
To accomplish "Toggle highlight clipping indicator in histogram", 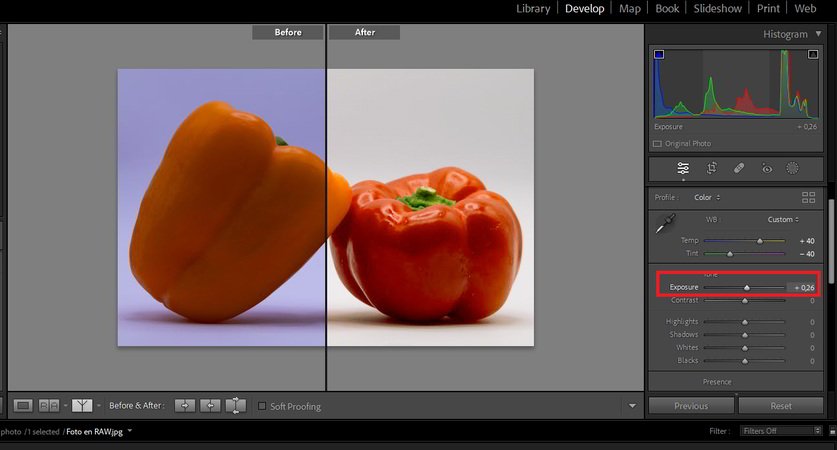I will pyautogui.click(x=812, y=54).
